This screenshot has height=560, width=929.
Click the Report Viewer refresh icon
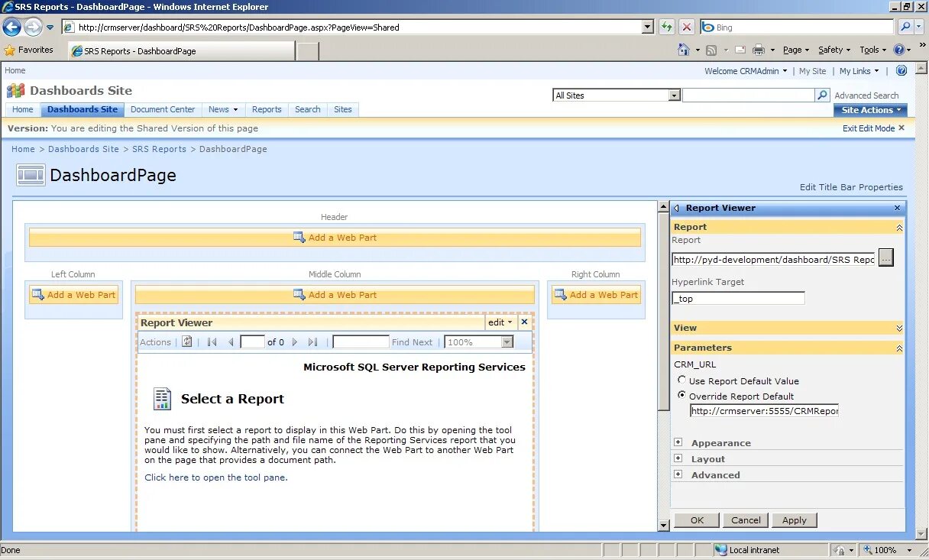(x=187, y=342)
